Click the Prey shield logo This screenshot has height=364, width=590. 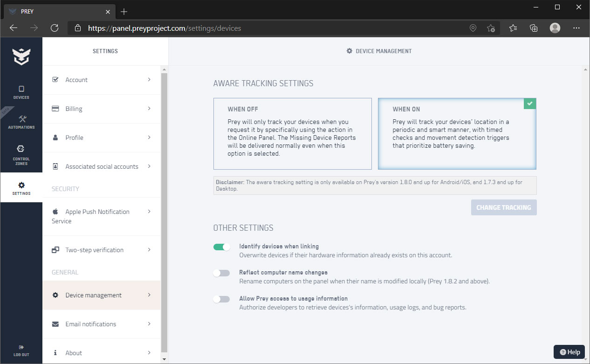pyautogui.click(x=21, y=56)
